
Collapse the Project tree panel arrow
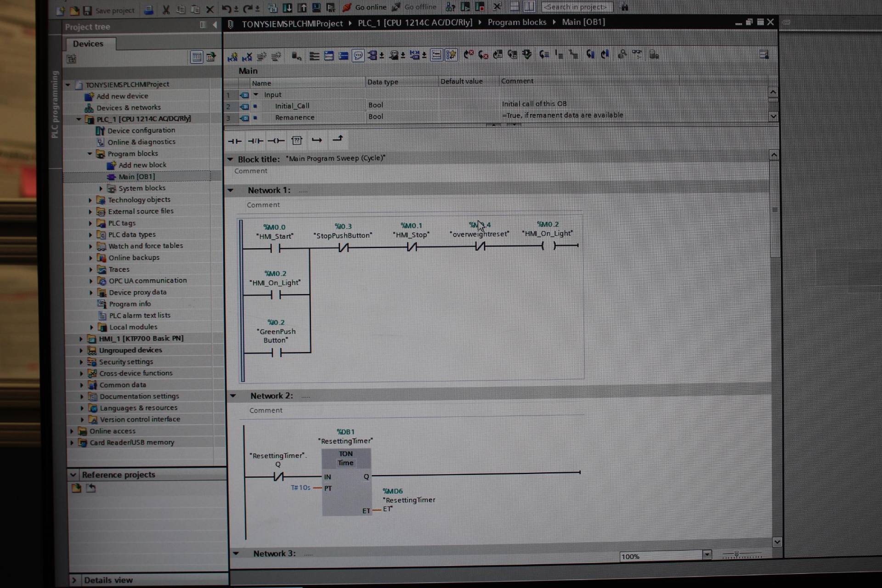point(215,25)
